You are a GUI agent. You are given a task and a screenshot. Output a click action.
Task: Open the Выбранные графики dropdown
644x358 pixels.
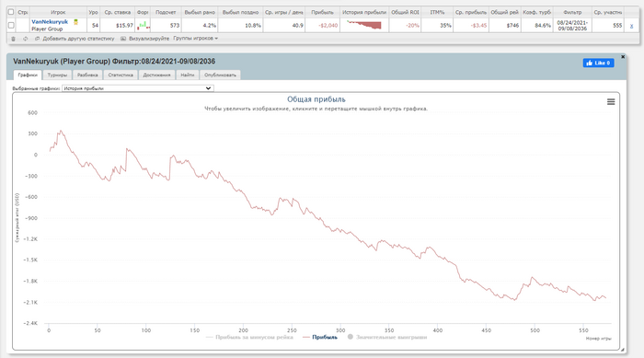[x=138, y=88]
